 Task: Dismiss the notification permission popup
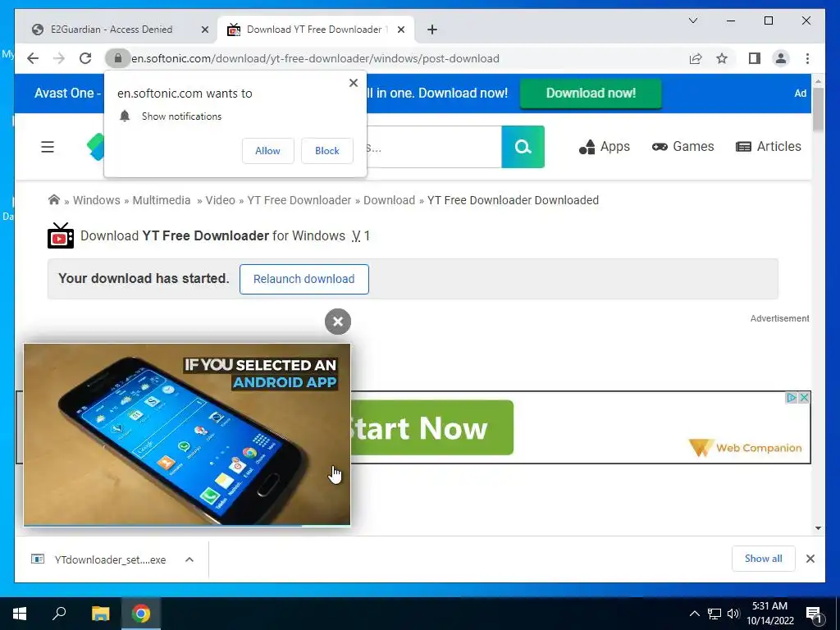(x=353, y=83)
